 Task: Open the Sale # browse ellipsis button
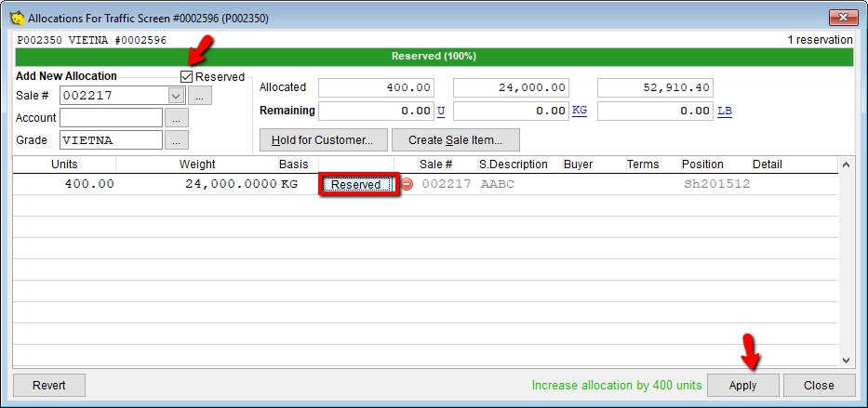click(x=200, y=96)
